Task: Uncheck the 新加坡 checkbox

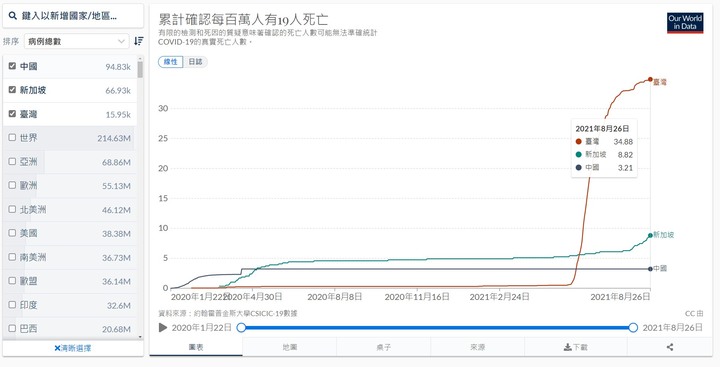Action: tap(12, 90)
